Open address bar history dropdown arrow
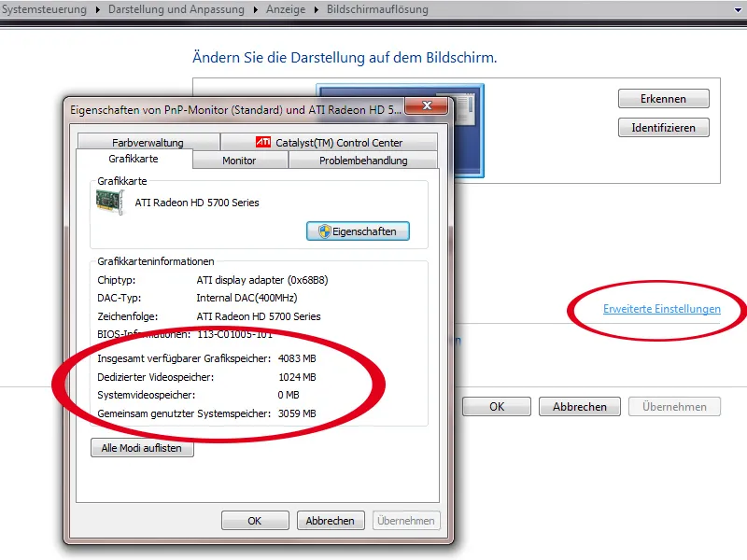This screenshot has width=747, height=560. coord(738,9)
